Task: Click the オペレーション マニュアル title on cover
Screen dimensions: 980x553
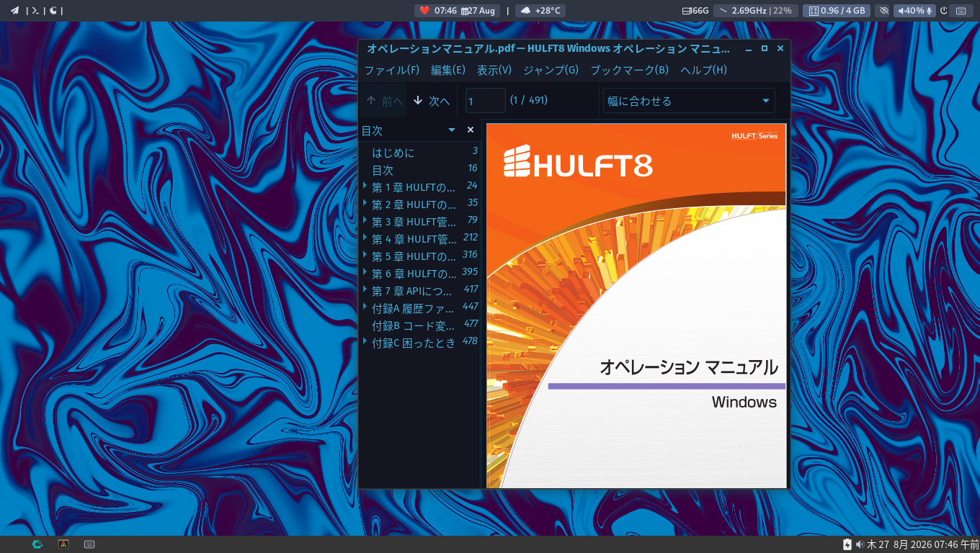Action: click(x=689, y=367)
